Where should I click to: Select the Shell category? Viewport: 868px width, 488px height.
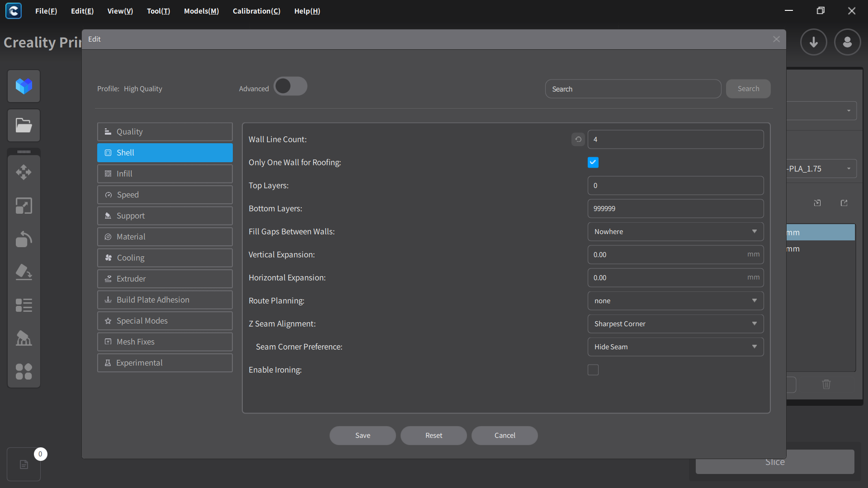(165, 153)
